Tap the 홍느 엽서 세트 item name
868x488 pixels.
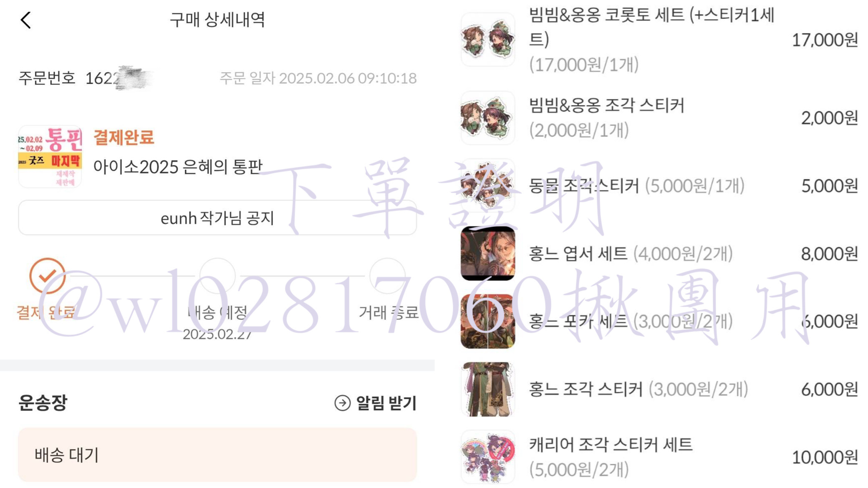(x=578, y=254)
